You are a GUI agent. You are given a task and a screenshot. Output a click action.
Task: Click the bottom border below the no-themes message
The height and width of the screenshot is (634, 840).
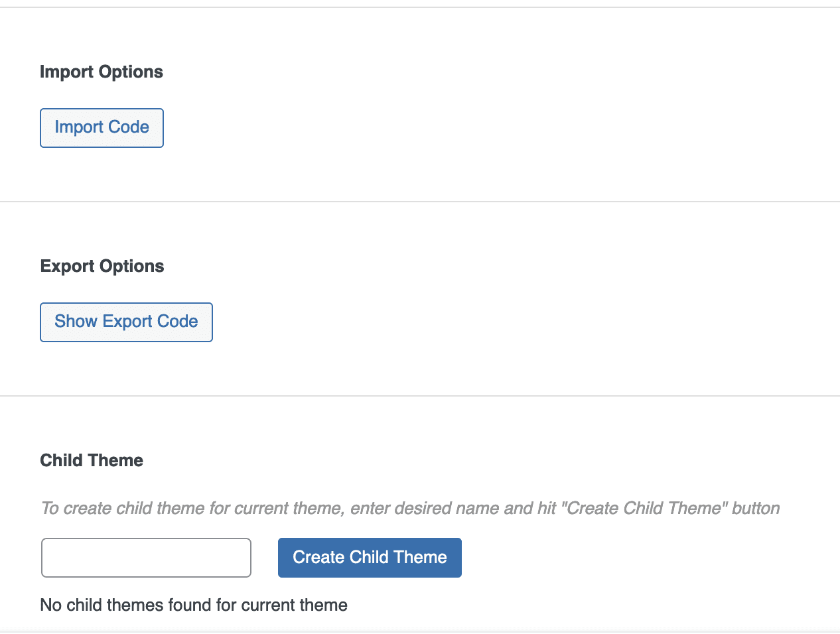point(420,631)
